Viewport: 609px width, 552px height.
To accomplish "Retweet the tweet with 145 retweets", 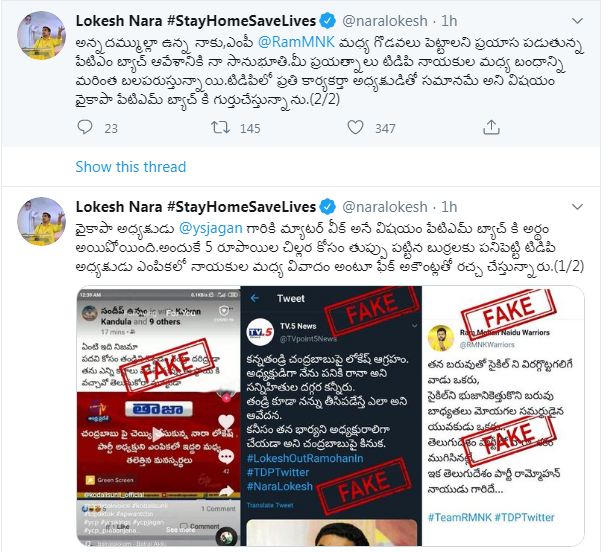I will coord(220,127).
